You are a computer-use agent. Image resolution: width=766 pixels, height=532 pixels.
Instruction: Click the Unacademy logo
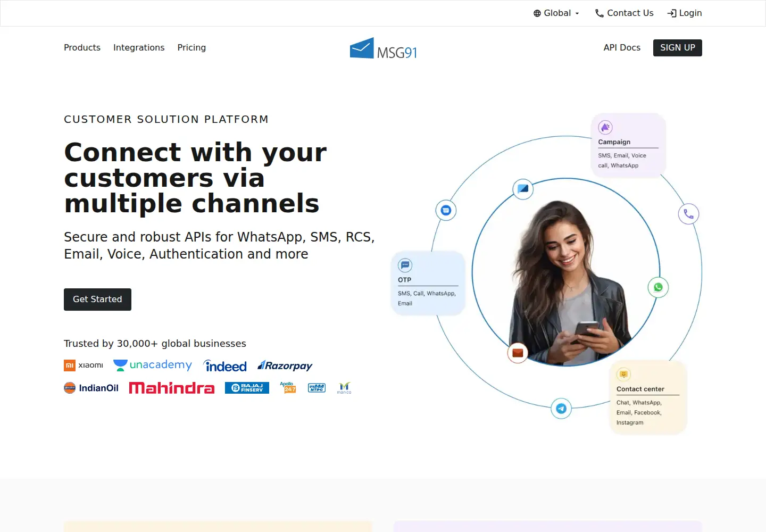153,365
